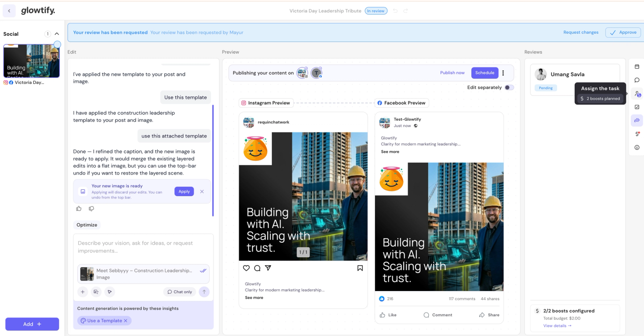Focus the 'Describe your vision' input field

pyautogui.click(x=143, y=247)
